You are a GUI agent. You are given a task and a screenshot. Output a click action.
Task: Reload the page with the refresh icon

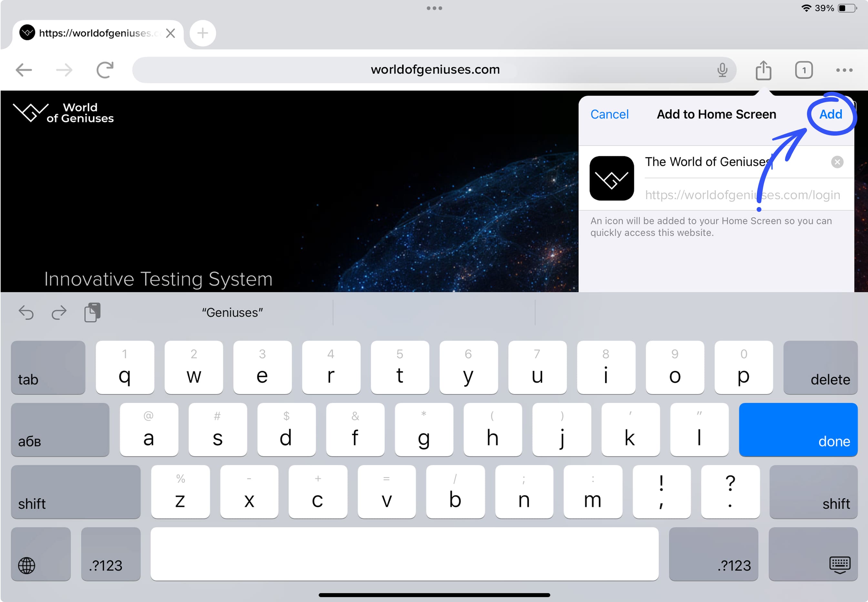point(105,70)
